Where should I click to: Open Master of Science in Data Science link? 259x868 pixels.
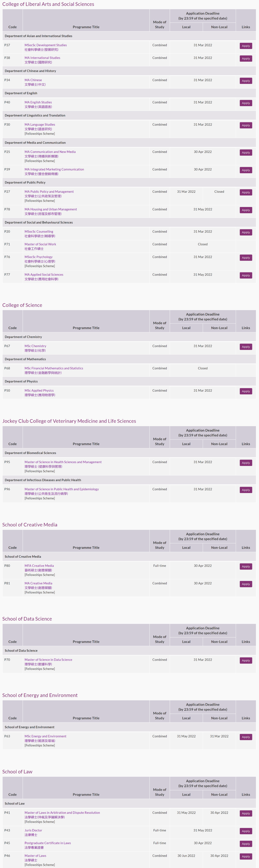49,660
